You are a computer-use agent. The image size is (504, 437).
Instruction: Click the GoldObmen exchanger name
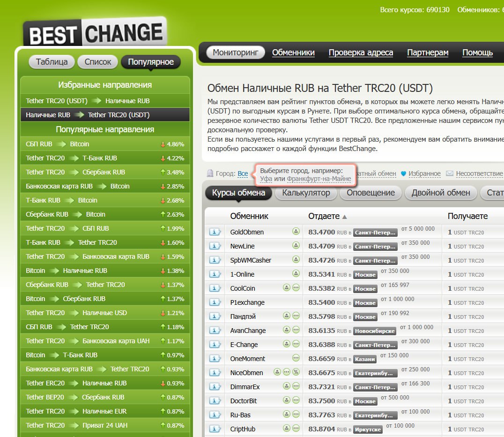pyautogui.click(x=247, y=232)
